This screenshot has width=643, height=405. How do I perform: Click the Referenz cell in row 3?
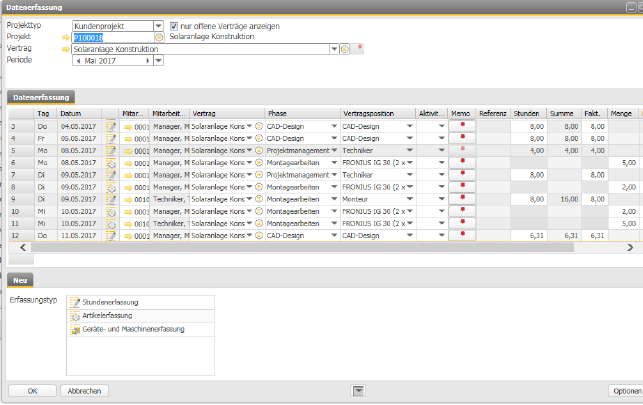click(493, 126)
